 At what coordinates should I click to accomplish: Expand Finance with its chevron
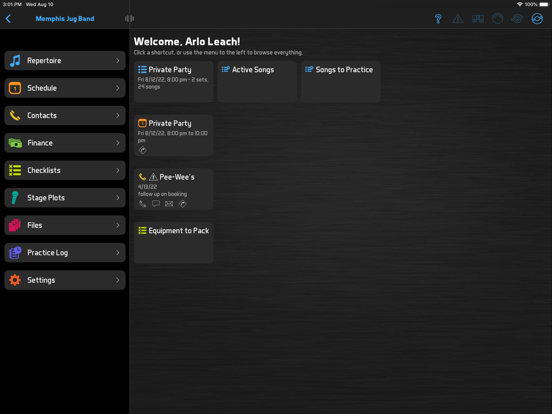click(x=118, y=143)
